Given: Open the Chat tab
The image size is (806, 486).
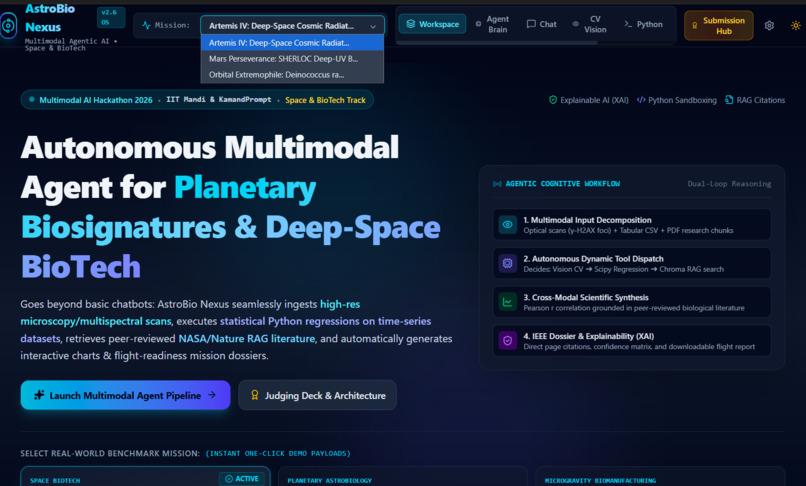Looking at the screenshot, I should [x=541, y=24].
